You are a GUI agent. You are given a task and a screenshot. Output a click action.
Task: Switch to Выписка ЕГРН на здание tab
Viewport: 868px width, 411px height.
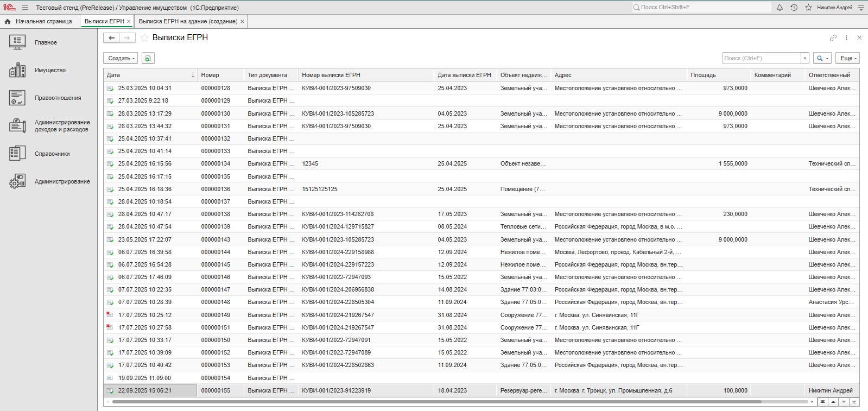[188, 21]
